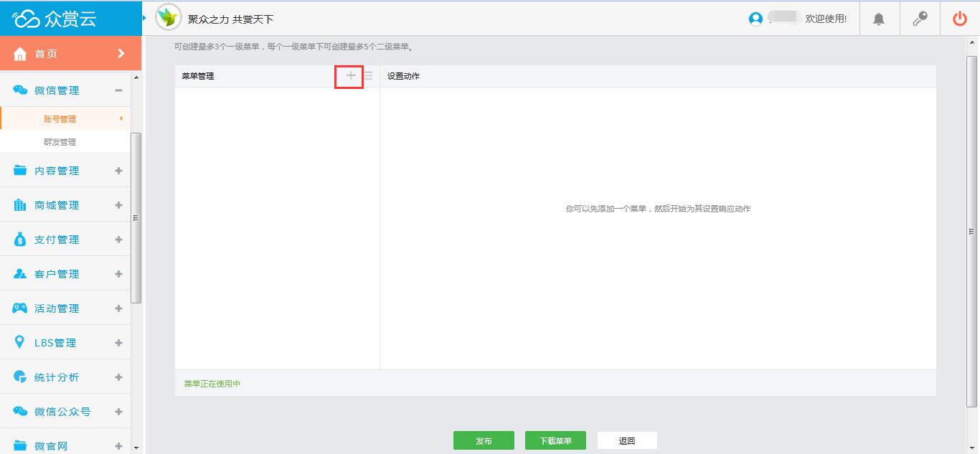Click the money bag icon beside 支付管理
The width and height of the screenshot is (980, 454).
[20, 240]
